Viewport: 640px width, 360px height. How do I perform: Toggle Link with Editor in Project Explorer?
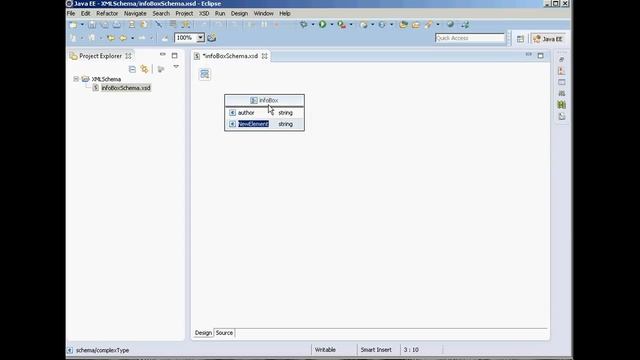click(x=144, y=69)
